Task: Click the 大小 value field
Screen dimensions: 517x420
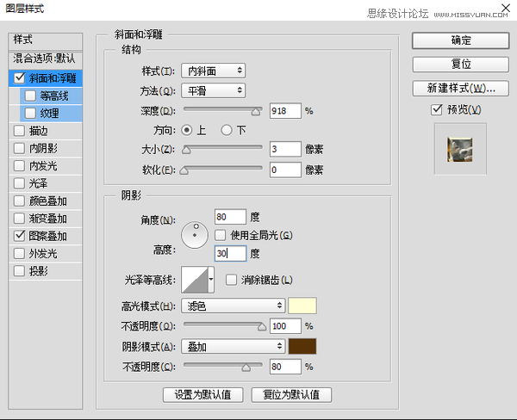Action: tap(285, 149)
